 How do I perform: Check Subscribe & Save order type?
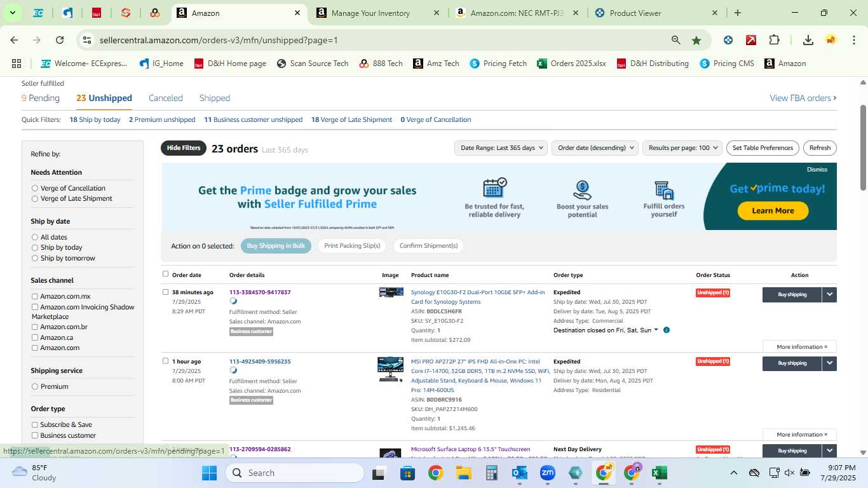click(35, 424)
